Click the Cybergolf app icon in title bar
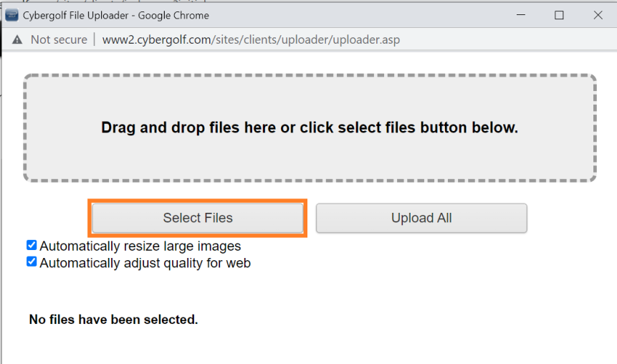 [11, 15]
